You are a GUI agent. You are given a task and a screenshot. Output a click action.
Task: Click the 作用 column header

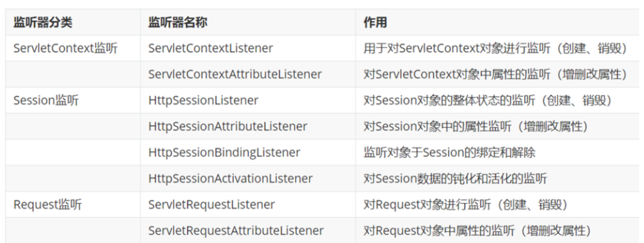pos(375,22)
